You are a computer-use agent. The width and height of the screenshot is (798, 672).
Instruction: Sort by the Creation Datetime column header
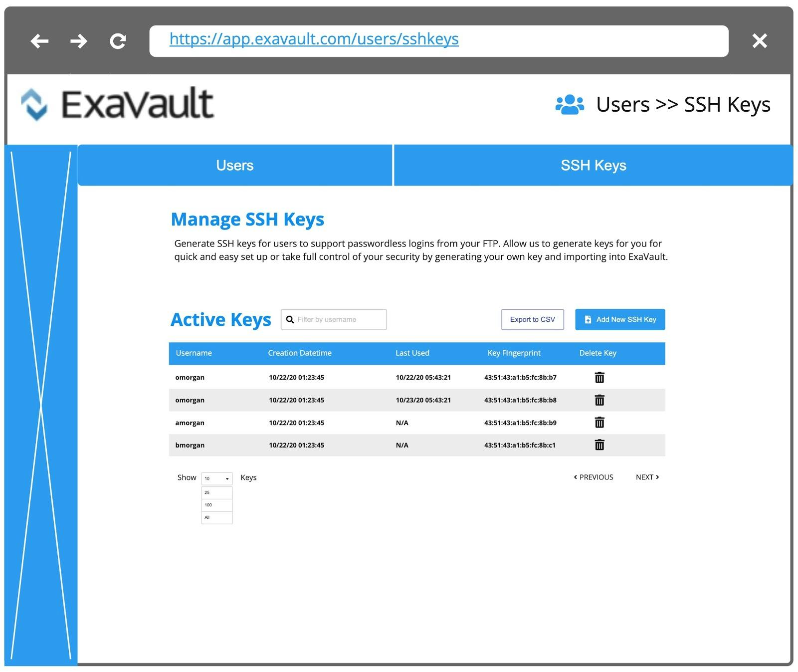[300, 353]
